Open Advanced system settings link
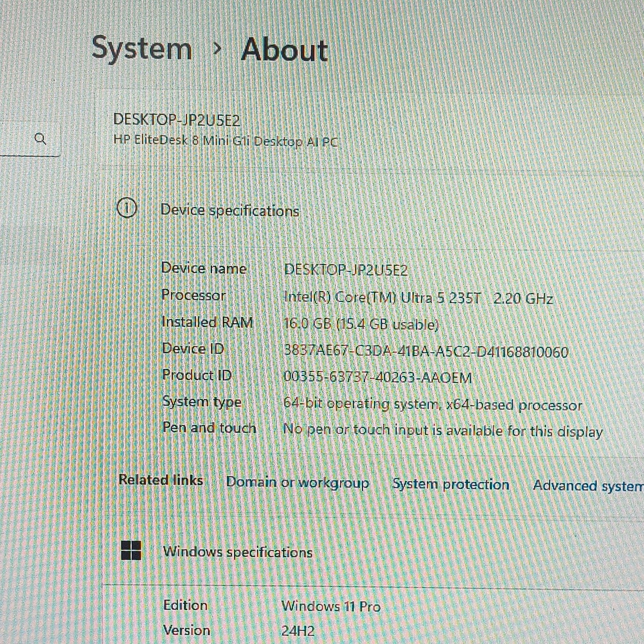Screen dimensions: 644x644 [x=588, y=485]
